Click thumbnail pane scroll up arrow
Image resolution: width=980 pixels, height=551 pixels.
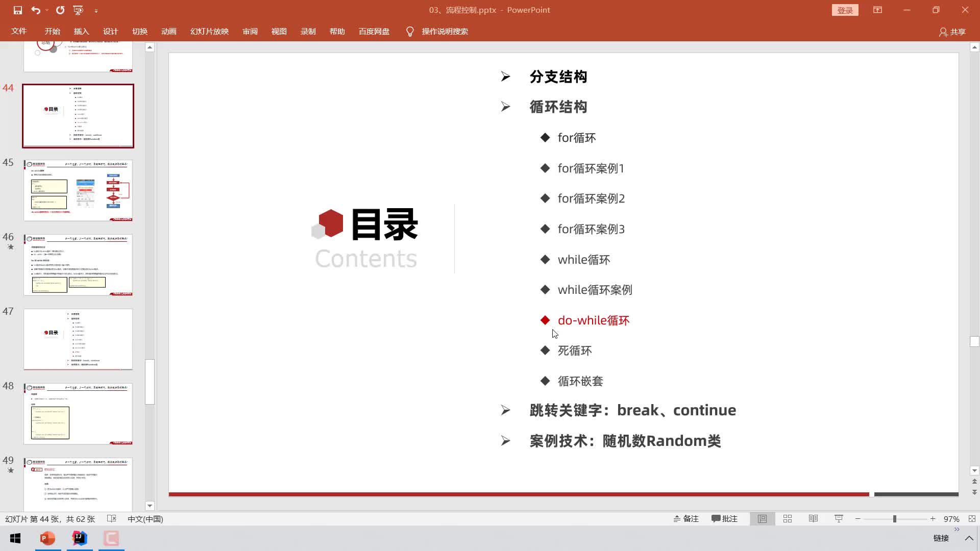point(150,47)
